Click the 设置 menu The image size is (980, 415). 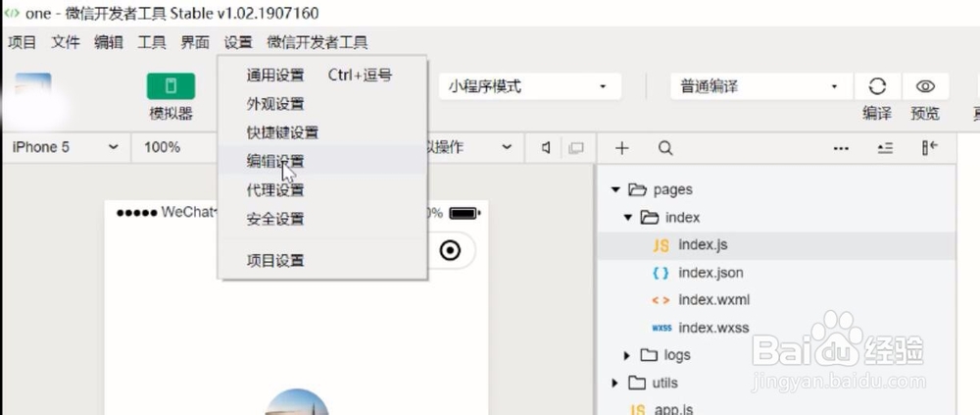point(238,42)
